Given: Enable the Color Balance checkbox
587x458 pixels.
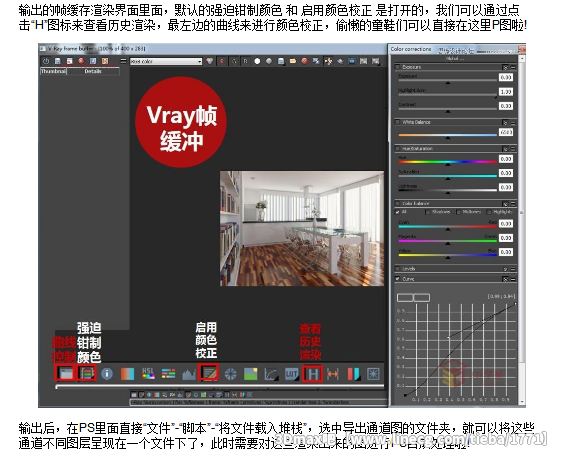Looking at the screenshot, I should coord(398,203).
